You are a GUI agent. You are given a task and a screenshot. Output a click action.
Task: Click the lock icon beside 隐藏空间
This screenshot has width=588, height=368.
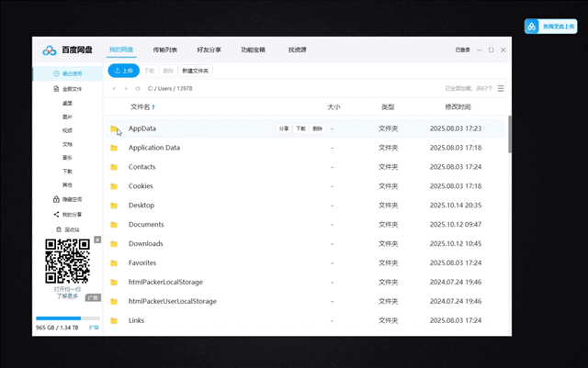56,199
